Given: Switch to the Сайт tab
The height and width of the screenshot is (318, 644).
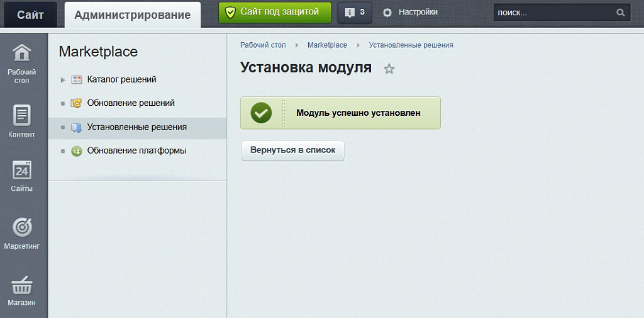Looking at the screenshot, I should (x=30, y=14).
